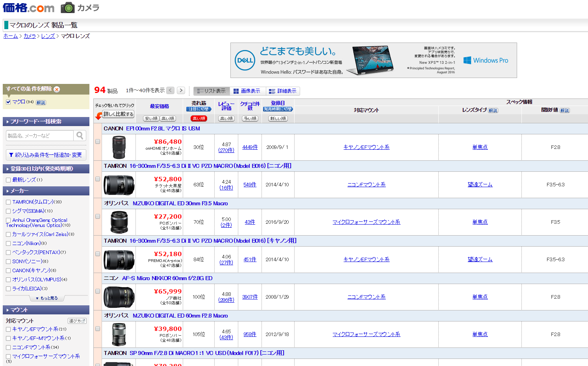Screen dimensions: 588x366
Task: Open the Olympus 60mm Macro lens thumbnail
Action: coord(119,334)
